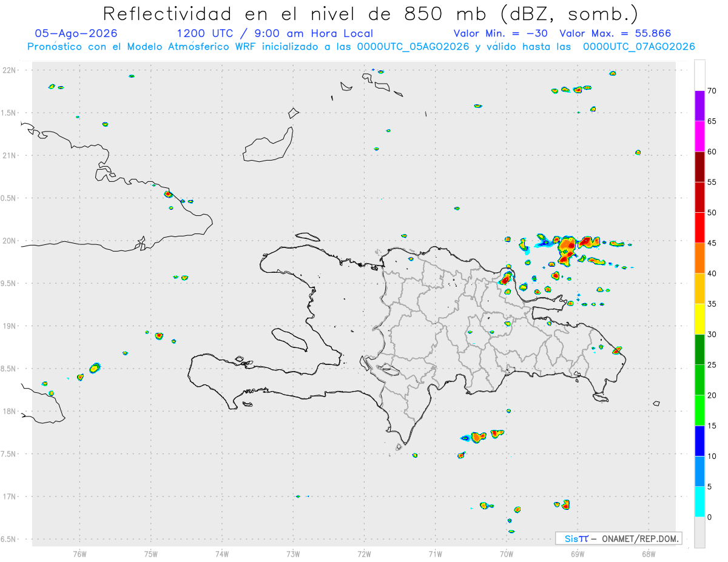Click the latitude label '22N'
Screen dimensions: 728x562
point(10,70)
